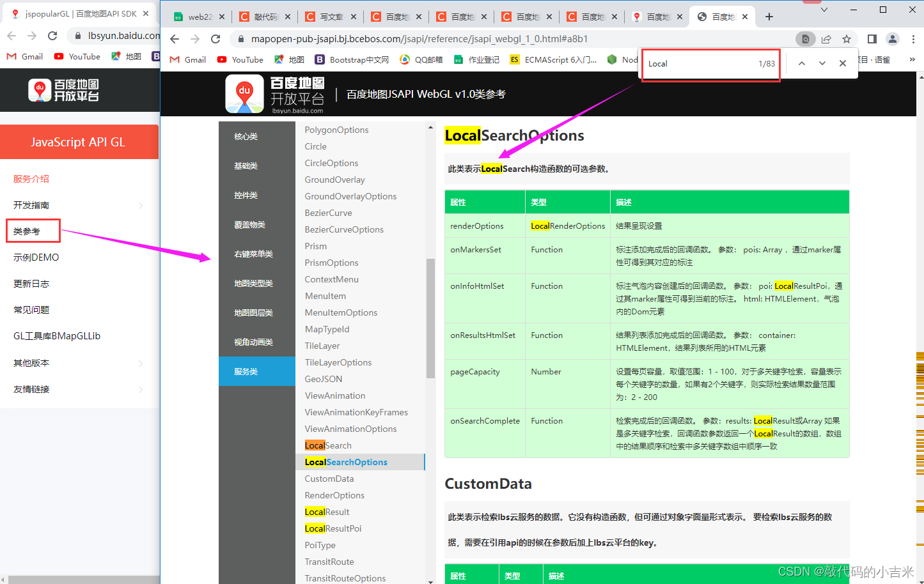Screen dimensions: 924x584
Task: Click the Chrome profile avatar icon
Action: click(893, 39)
